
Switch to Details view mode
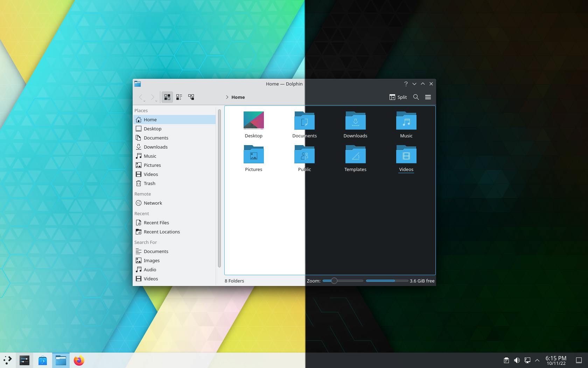pos(179,97)
